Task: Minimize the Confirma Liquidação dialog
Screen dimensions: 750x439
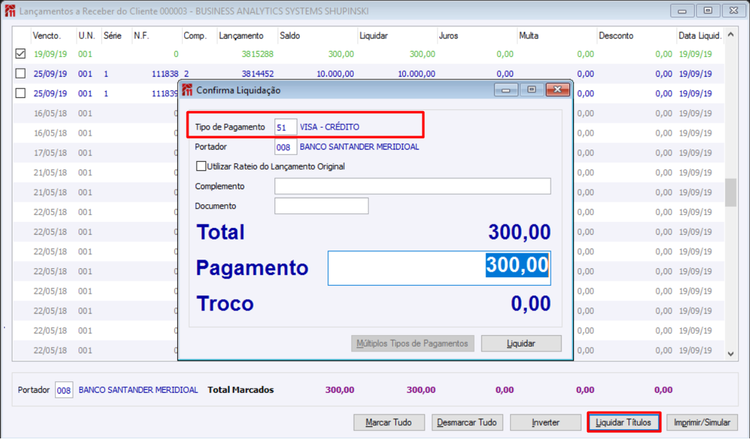Action: pos(506,89)
